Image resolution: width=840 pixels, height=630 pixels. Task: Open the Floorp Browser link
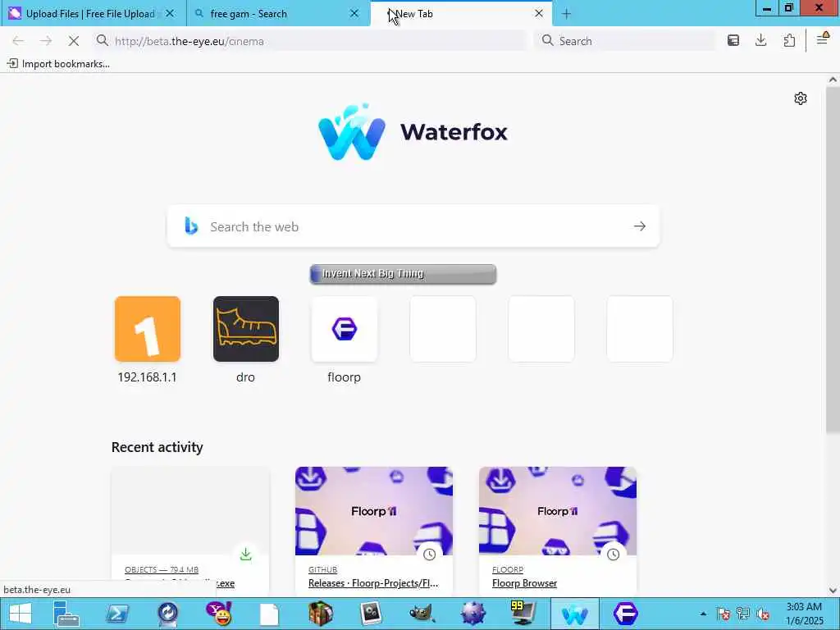point(524,583)
